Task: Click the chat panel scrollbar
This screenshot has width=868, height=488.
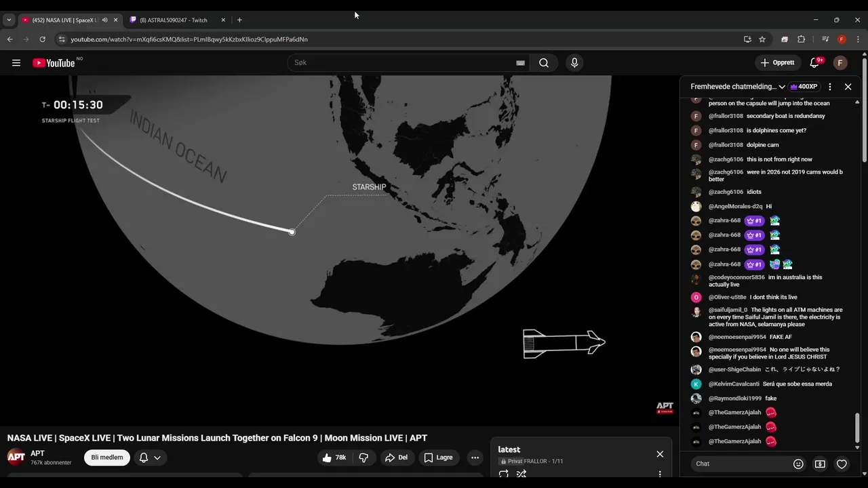Action: pyautogui.click(x=857, y=427)
